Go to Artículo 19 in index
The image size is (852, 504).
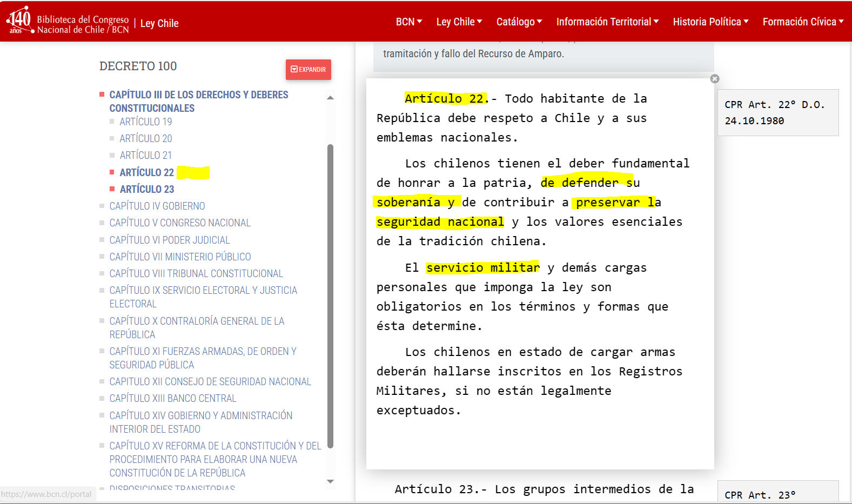(146, 122)
